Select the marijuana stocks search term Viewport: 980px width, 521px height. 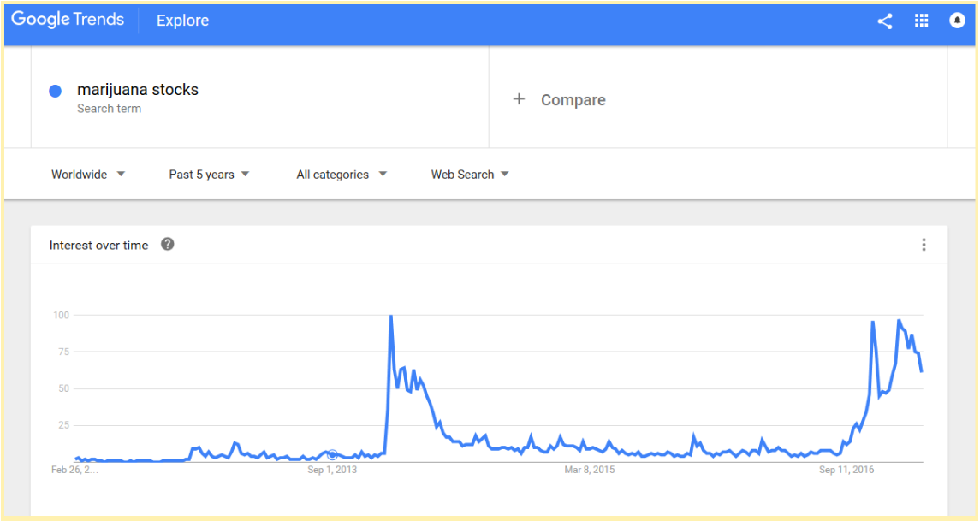click(138, 90)
